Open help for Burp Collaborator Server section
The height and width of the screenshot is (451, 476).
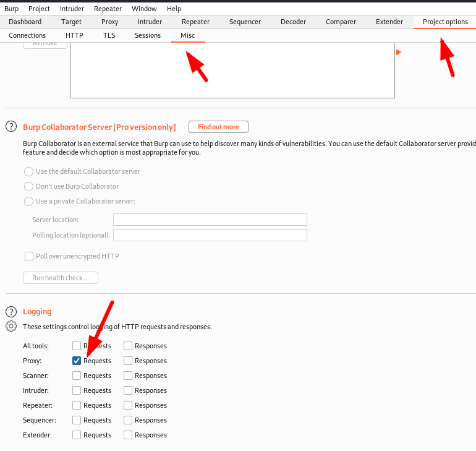[11, 126]
